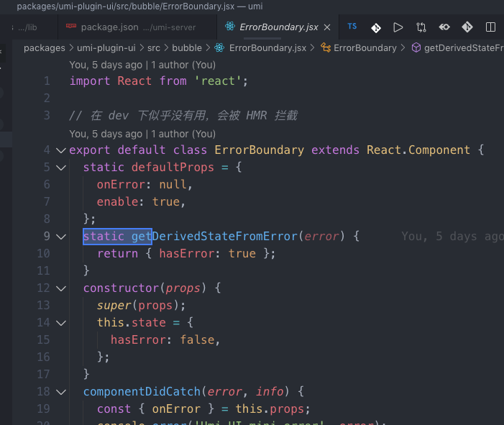
Task: Run the file with the play icon
Action: [x=398, y=27]
